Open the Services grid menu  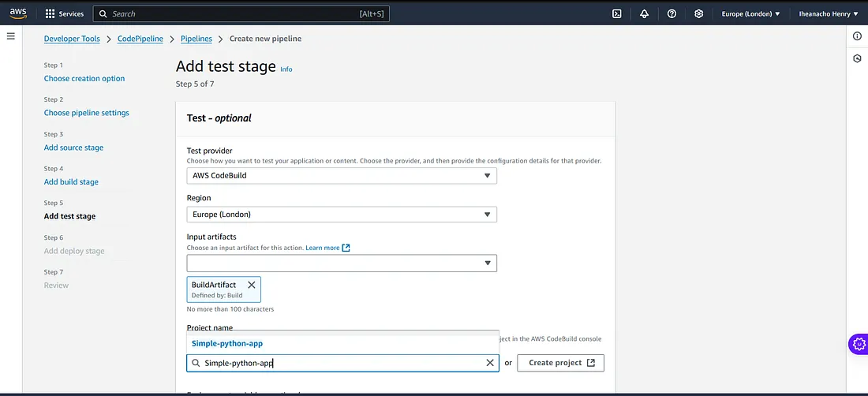tap(64, 14)
